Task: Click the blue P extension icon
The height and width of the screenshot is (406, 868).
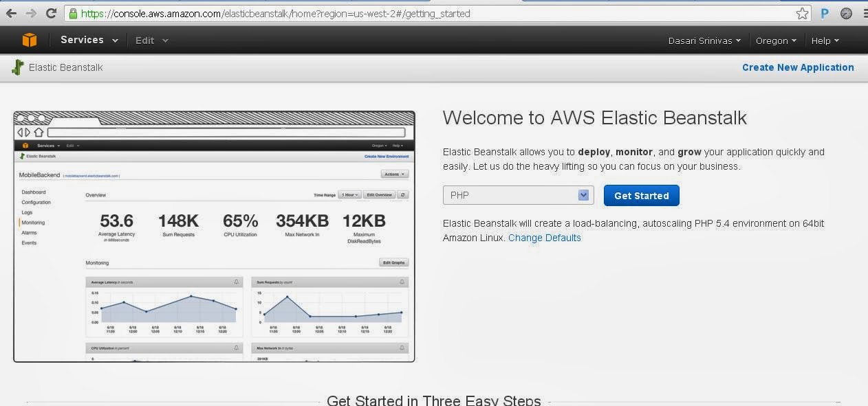Action: pos(823,13)
